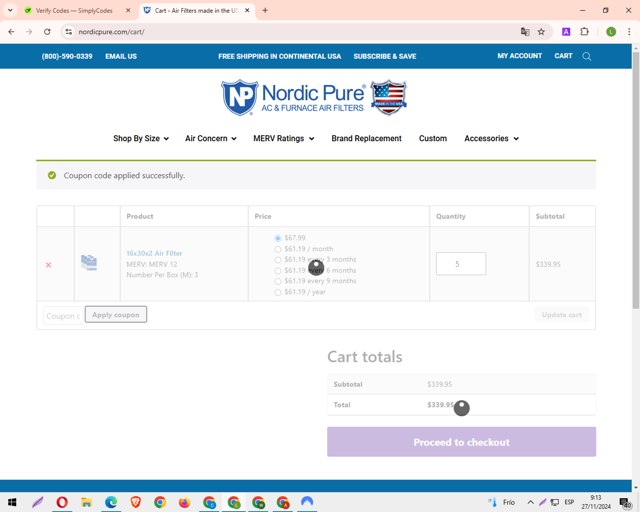Click the search magnifier icon in header
Image resolution: width=640 pixels, height=512 pixels.
(587, 56)
